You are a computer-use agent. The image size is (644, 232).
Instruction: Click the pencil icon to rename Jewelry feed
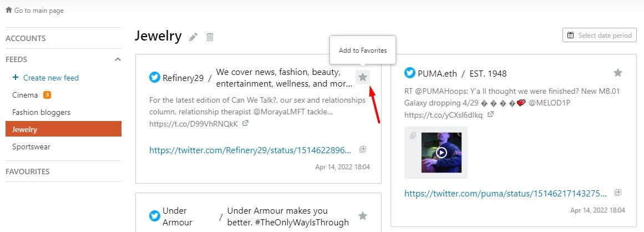[x=193, y=37]
